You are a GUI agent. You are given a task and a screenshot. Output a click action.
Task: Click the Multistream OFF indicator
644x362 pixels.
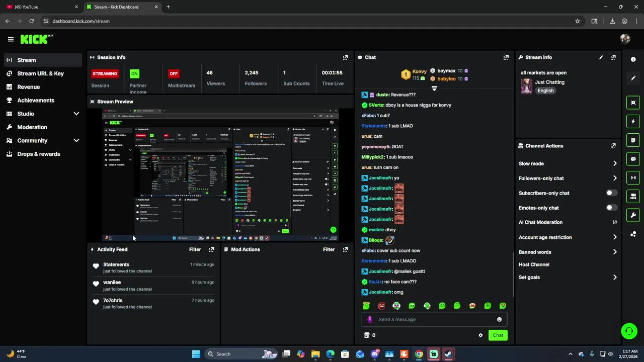174,73
